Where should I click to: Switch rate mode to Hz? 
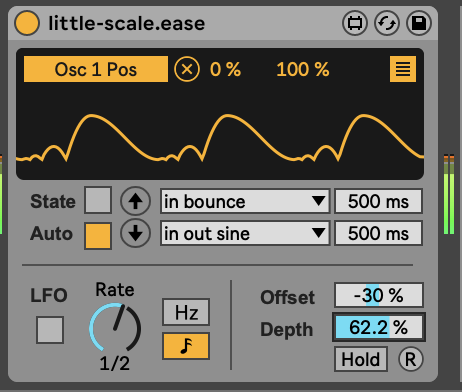(x=186, y=312)
